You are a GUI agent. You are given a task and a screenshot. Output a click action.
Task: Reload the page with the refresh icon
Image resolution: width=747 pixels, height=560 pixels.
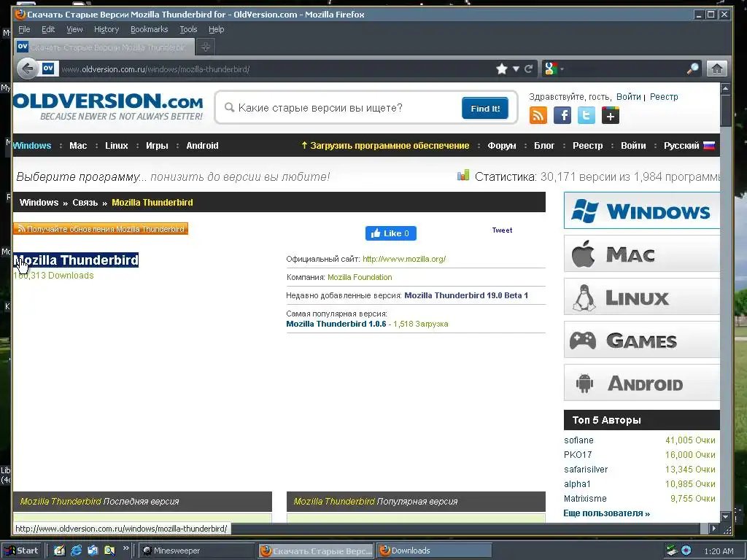[528, 69]
